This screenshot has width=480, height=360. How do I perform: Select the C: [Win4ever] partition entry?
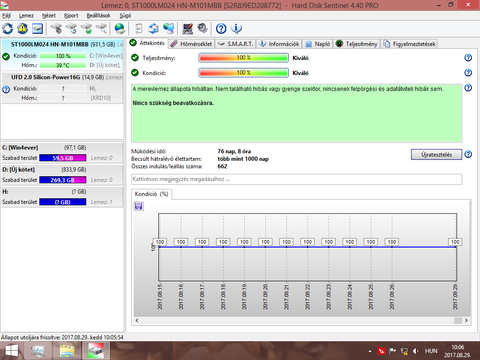point(62,153)
